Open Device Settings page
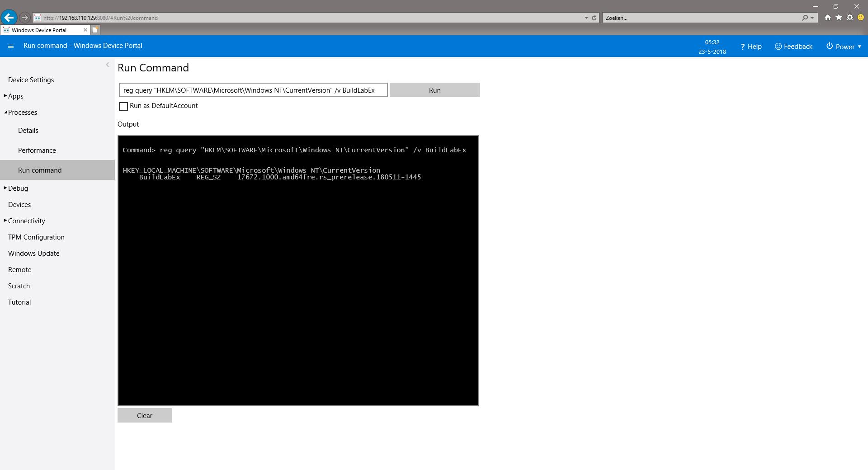Image resolution: width=868 pixels, height=470 pixels. (31, 80)
